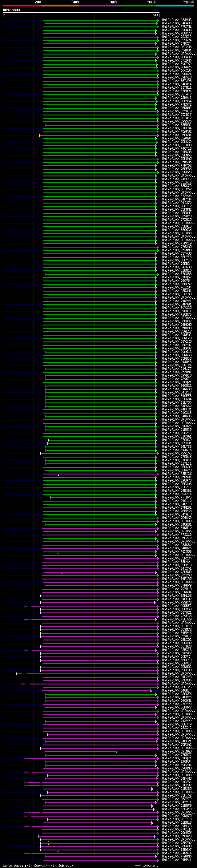Click hit label UniRef100_Q7RXS4
The height and width of the screenshot is (868, 197).
pyautogui.click(x=177, y=43)
